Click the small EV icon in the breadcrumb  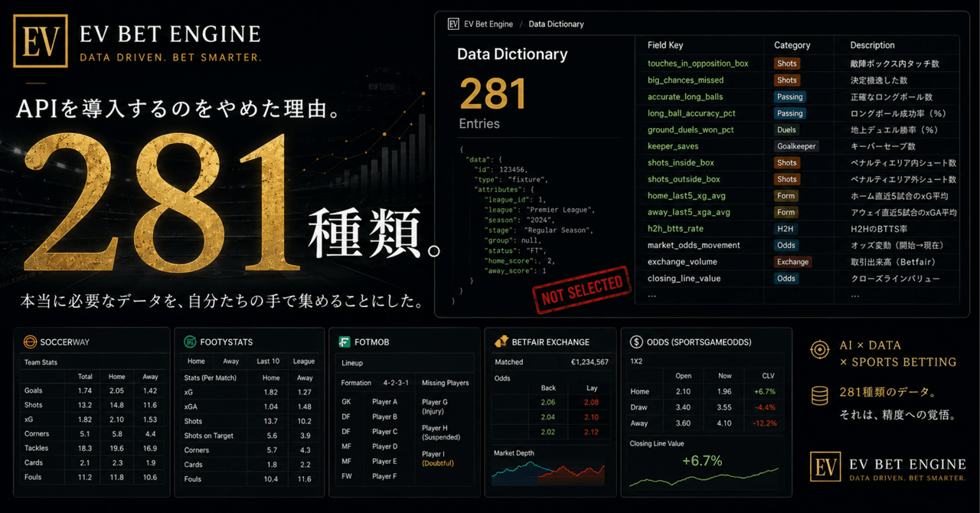pos(453,24)
